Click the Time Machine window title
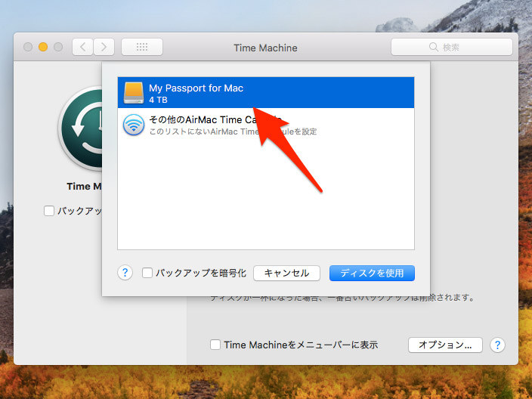The image size is (532, 399). pyautogui.click(x=265, y=48)
